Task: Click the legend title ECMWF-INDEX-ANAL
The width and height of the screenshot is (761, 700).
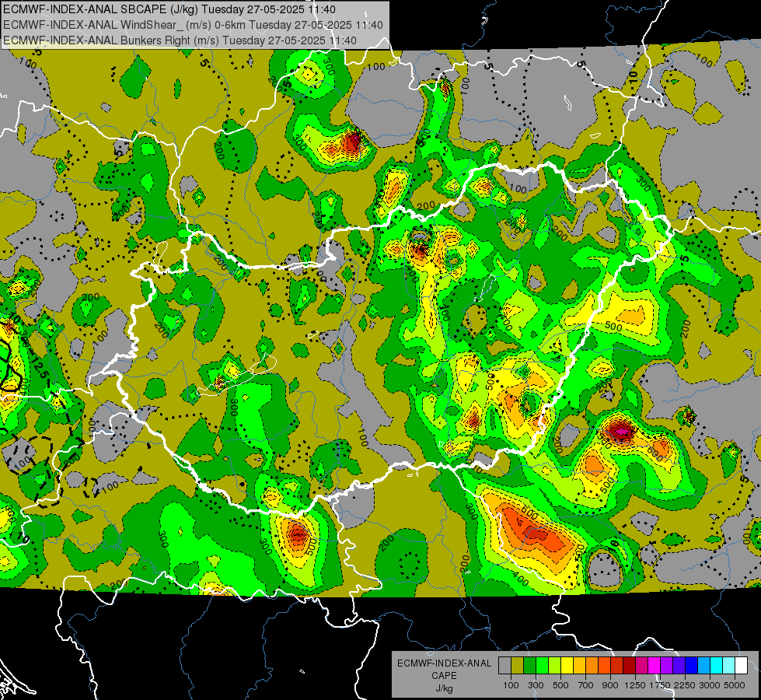Action: click(444, 663)
